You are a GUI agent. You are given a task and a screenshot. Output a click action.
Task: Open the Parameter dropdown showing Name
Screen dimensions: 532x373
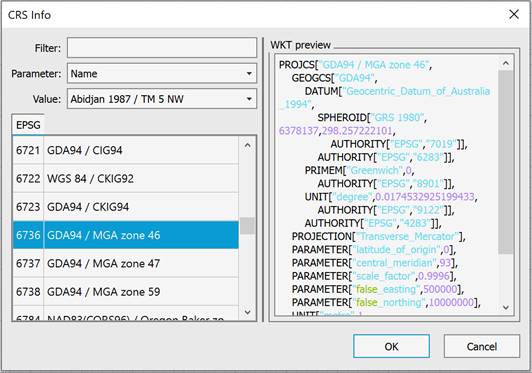click(162, 73)
